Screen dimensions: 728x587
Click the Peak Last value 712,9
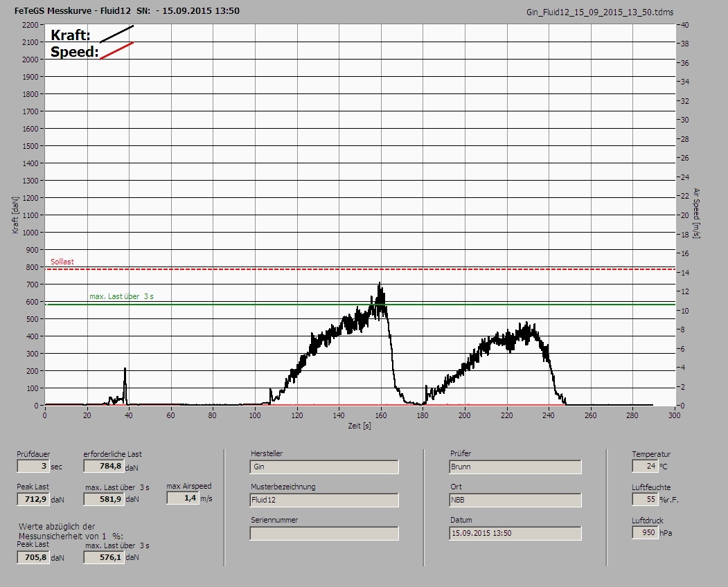33,499
